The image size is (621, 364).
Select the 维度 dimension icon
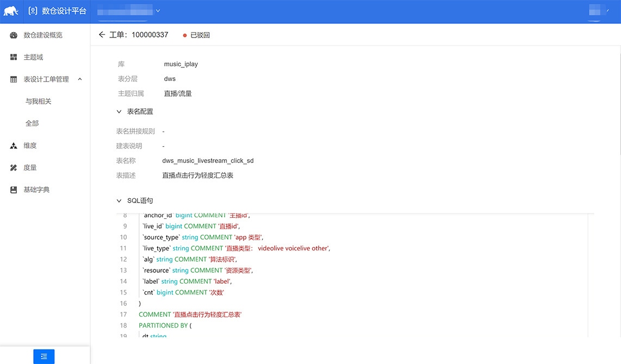pos(14,145)
